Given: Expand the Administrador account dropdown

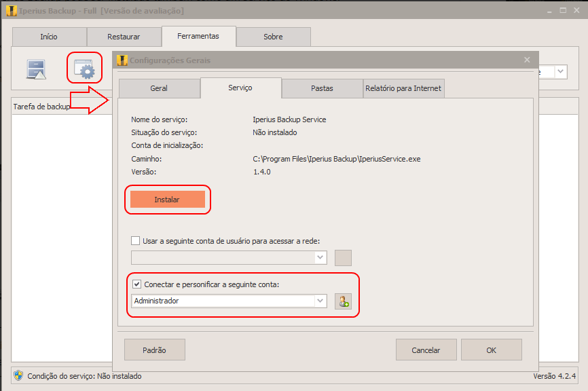Looking at the screenshot, I should tap(320, 301).
